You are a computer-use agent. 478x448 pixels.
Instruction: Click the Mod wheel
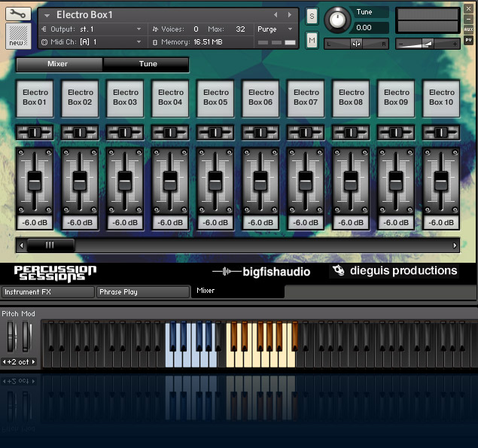tap(27, 337)
